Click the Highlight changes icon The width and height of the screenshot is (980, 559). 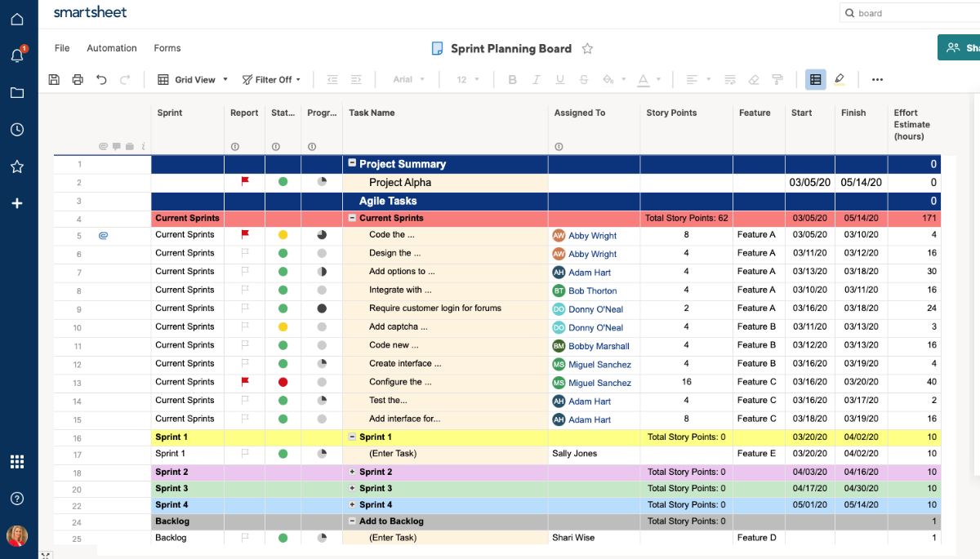click(x=840, y=80)
